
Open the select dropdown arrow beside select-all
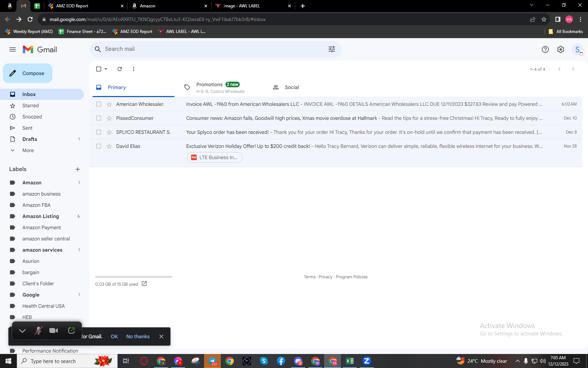pyautogui.click(x=106, y=69)
